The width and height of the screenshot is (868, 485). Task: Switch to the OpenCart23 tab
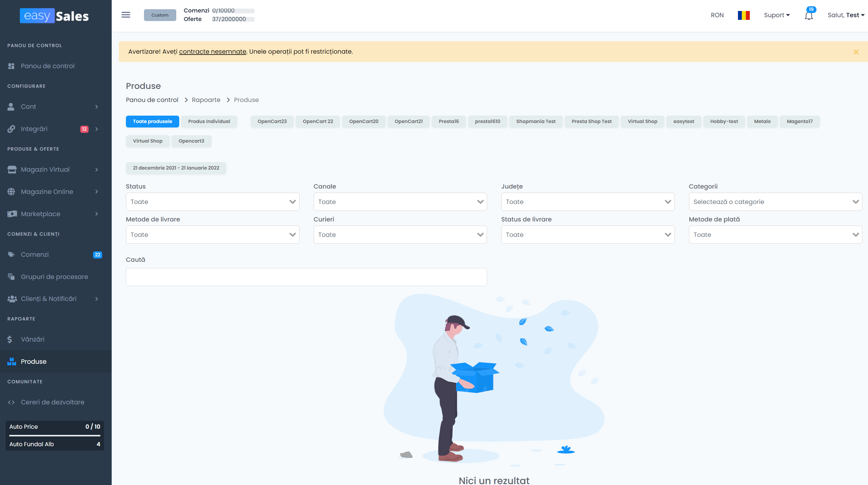tap(272, 122)
